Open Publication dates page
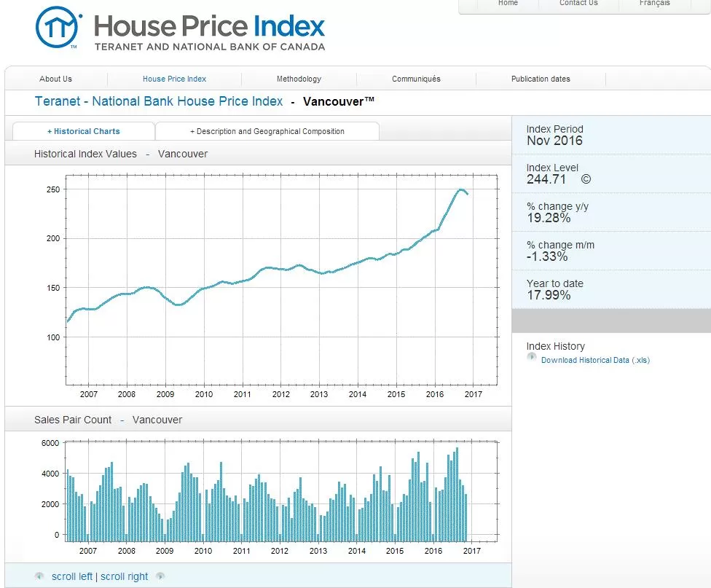Viewport: 711px width, 588px height. pos(541,79)
